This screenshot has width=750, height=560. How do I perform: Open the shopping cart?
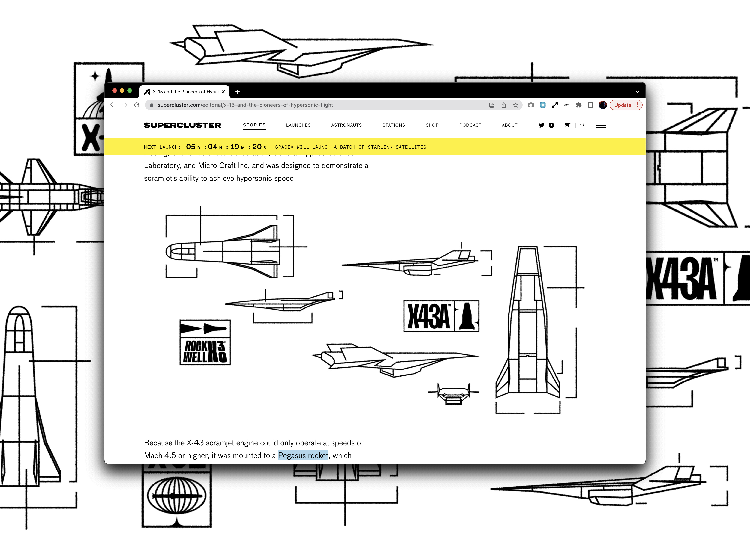(567, 125)
